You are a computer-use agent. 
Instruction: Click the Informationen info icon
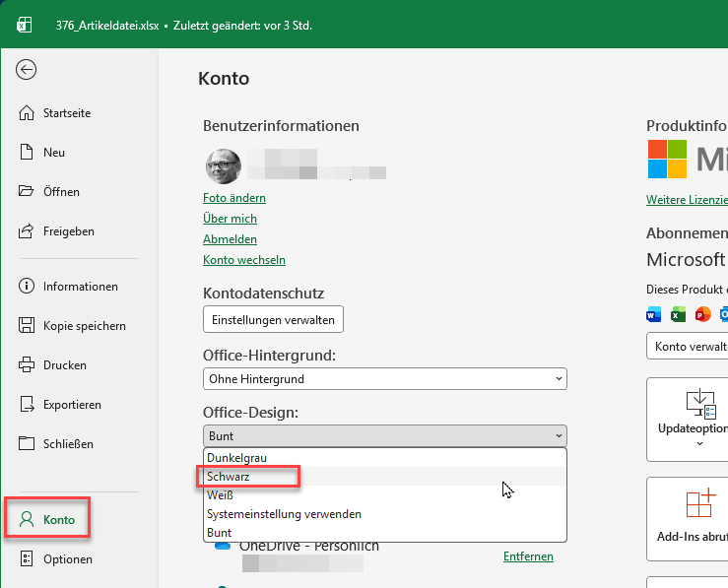coord(27,287)
